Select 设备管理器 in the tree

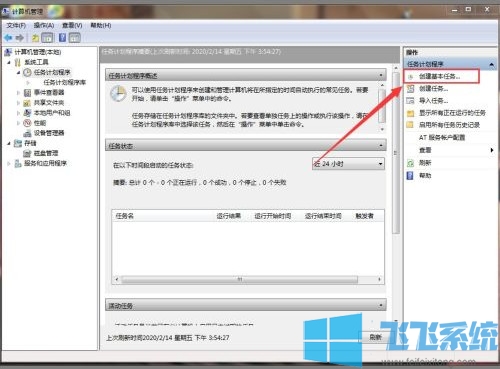pyautogui.click(x=49, y=133)
